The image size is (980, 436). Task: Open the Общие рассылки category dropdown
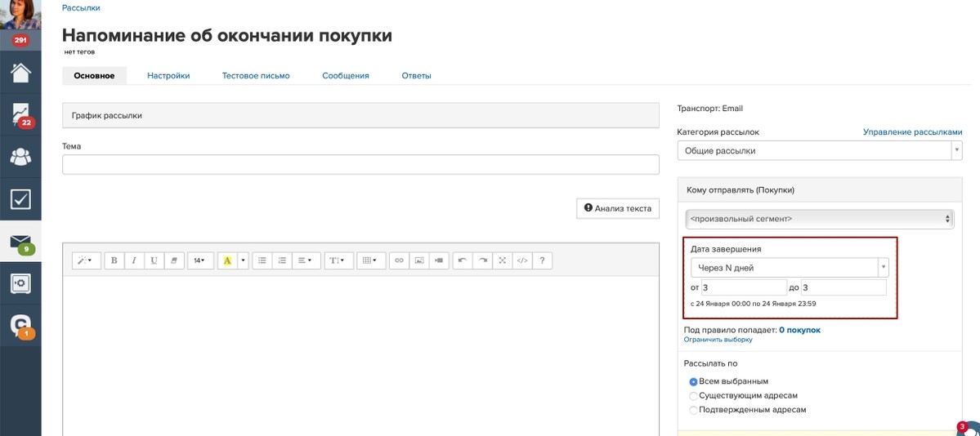(819, 150)
